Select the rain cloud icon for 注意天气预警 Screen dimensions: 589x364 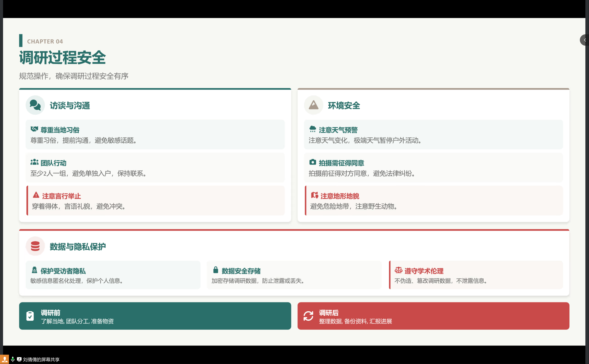point(312,129)
